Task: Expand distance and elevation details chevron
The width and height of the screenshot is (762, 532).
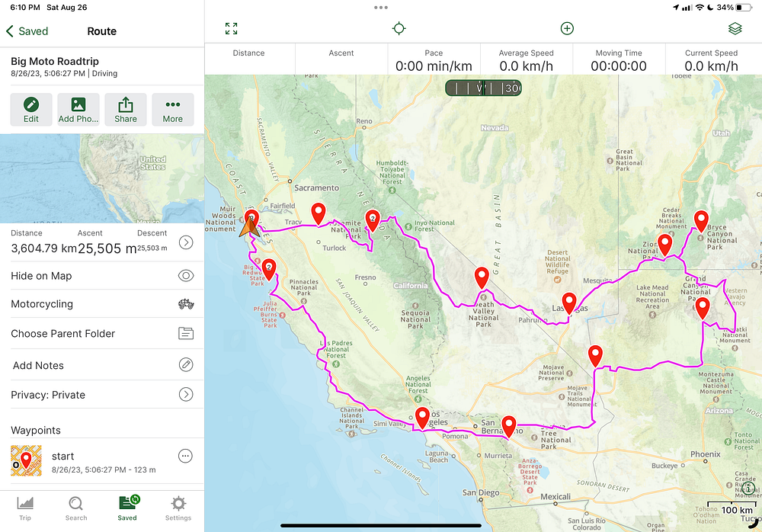Action: (x=186, y=242)
